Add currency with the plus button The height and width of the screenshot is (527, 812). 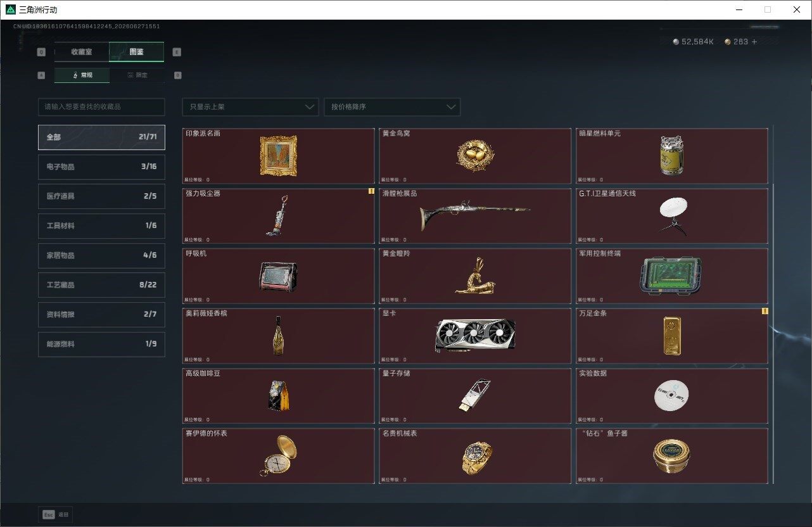(x=754, y=42)
